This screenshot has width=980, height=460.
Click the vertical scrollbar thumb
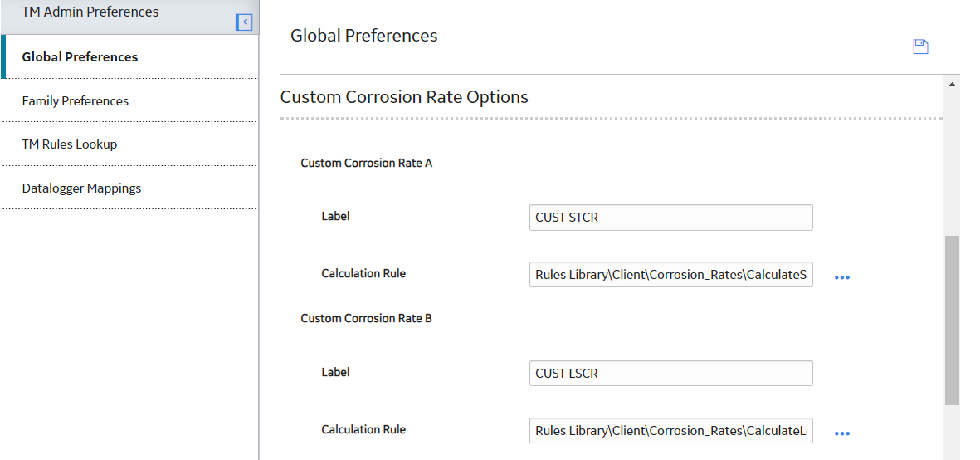click(952, 321)
